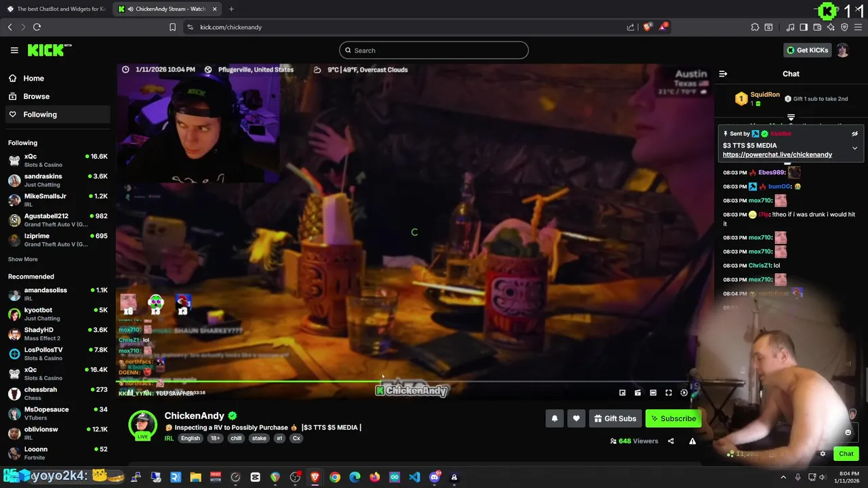Follow ChickenAndy with the heart button

576,419
